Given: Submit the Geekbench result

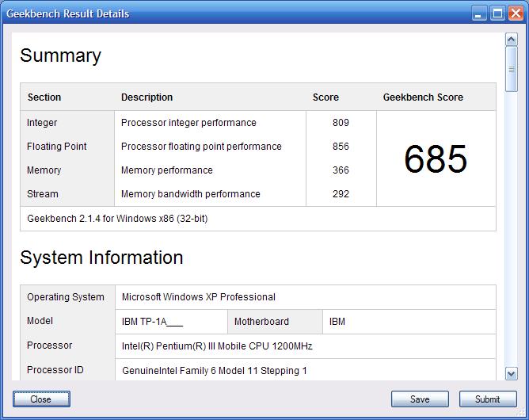Looking at the screenshot, I should pos(487,399).
